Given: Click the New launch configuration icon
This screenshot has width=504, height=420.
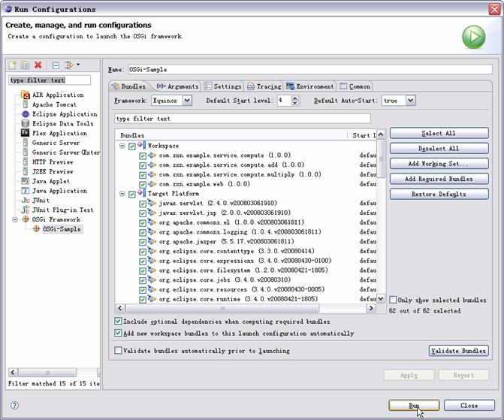Looking at the screenshot, I should (x=13, y=65).
